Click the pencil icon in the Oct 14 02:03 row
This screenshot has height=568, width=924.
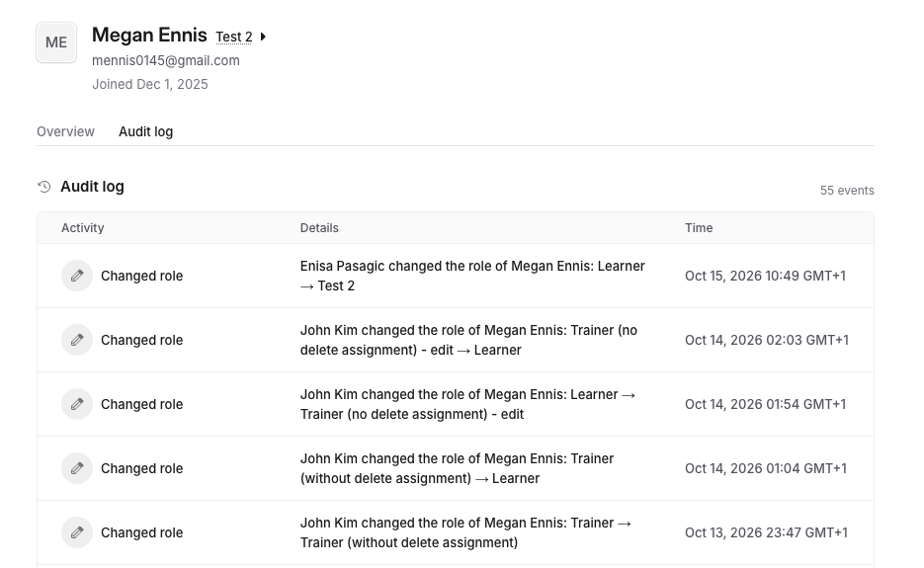[77, 340]
